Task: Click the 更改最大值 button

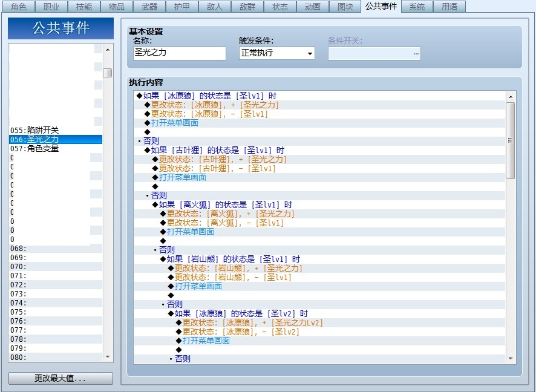Action: pos(60,378)
